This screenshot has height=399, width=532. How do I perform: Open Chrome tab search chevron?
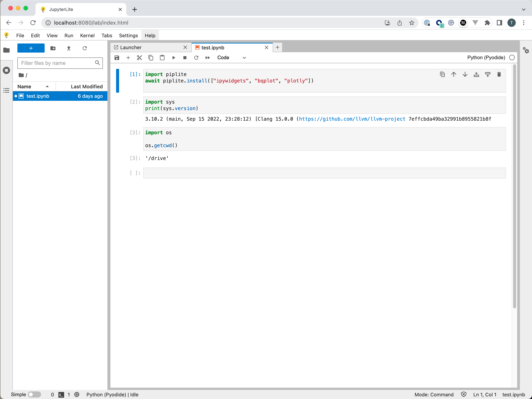tap(523, 10)
